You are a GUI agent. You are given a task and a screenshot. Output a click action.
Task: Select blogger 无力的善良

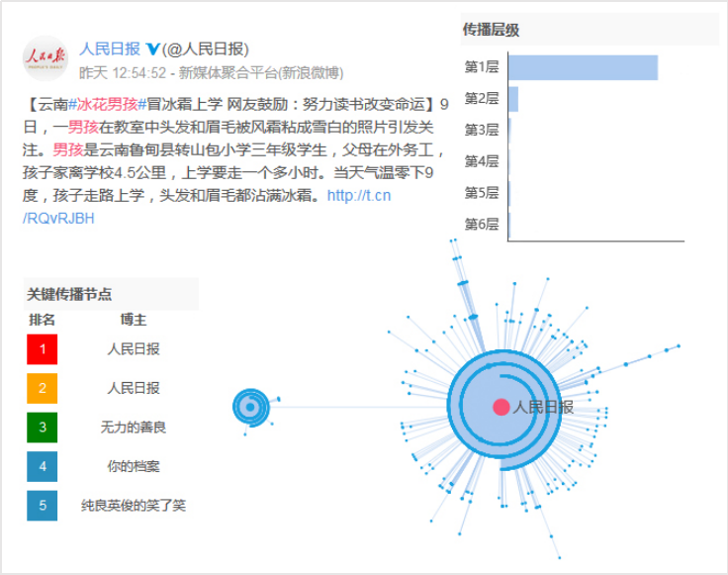tap(134, 428)
